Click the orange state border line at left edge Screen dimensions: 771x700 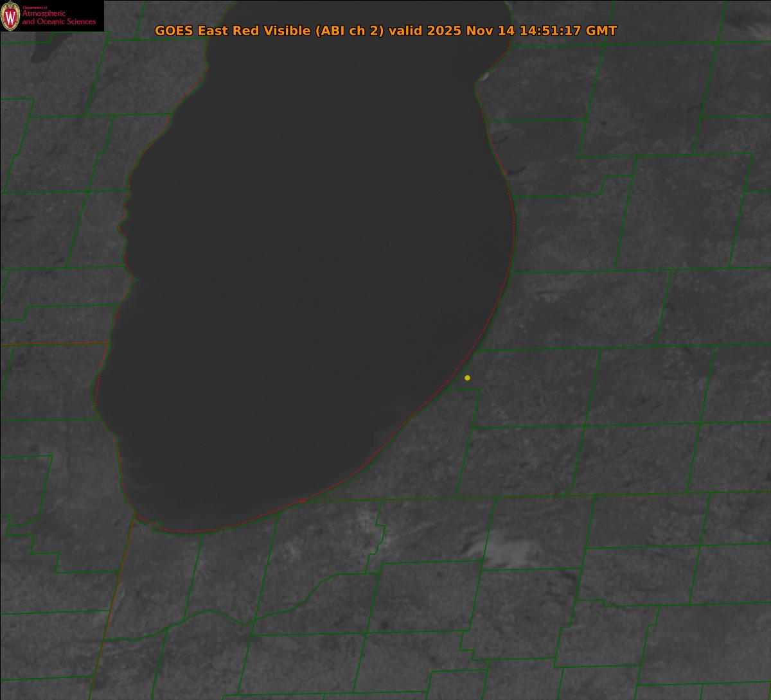tap(51, 344)
